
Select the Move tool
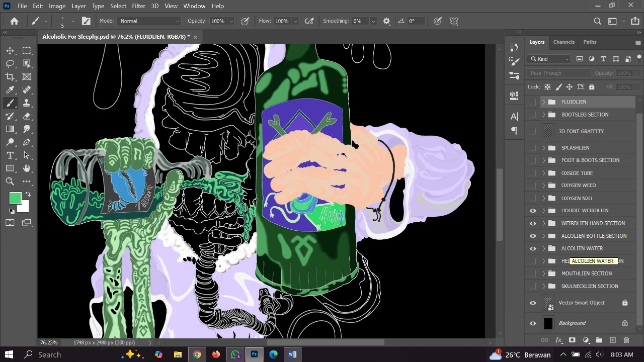point(10,50)
